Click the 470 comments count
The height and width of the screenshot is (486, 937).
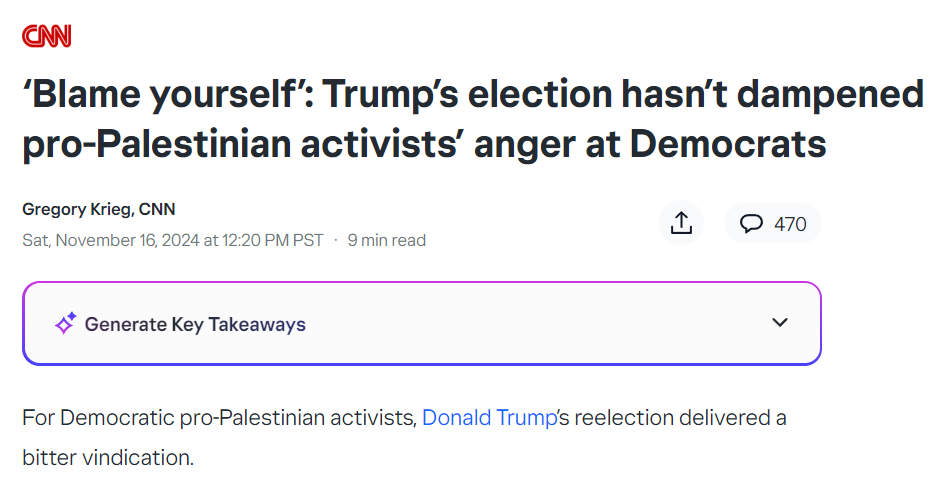click(x=790, y=224)
